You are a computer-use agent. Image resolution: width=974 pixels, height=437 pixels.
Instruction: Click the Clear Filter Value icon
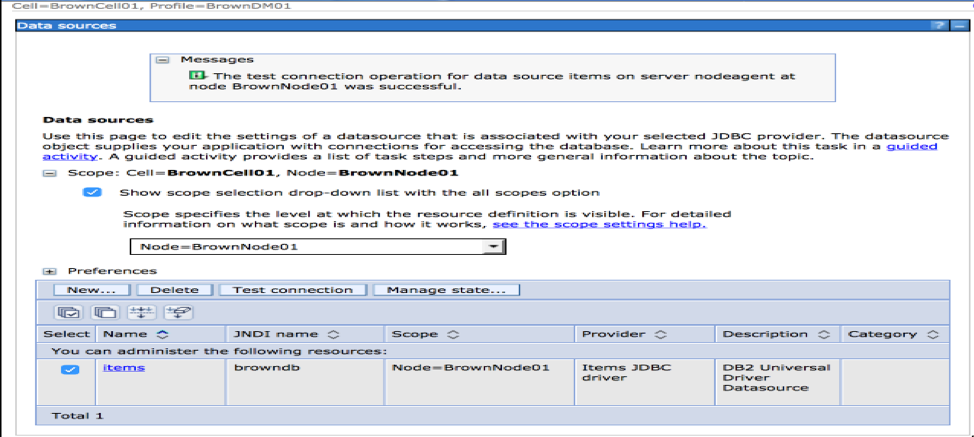[x=176, y=312]
